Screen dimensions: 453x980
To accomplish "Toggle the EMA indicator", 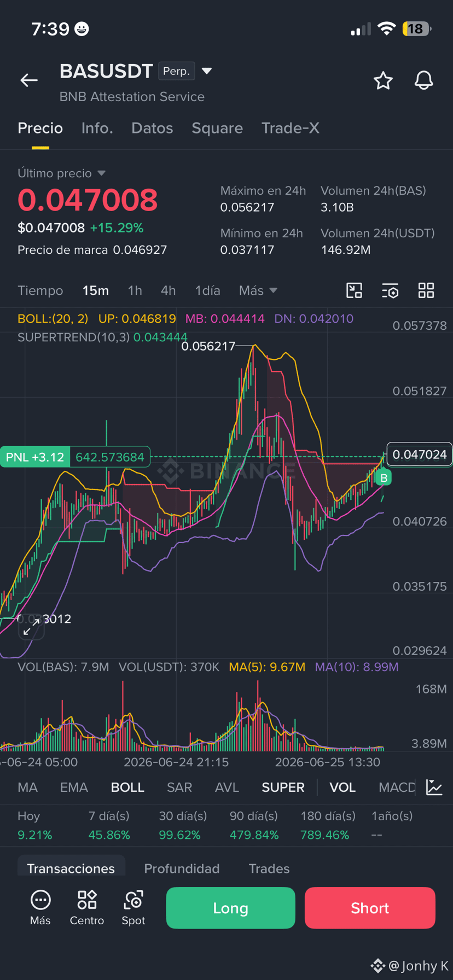I will (74, 787).
